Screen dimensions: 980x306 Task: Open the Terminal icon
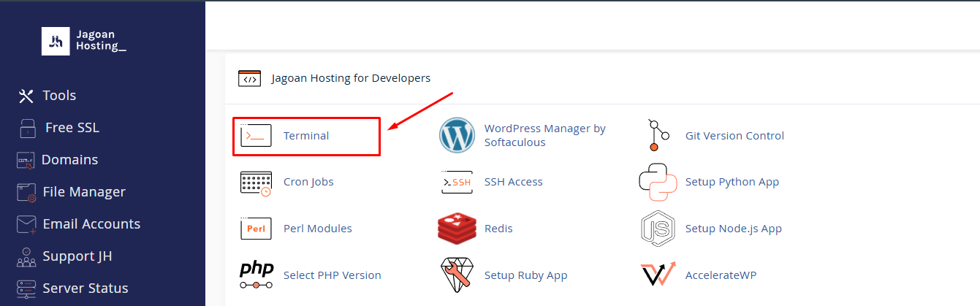[256, 136]
